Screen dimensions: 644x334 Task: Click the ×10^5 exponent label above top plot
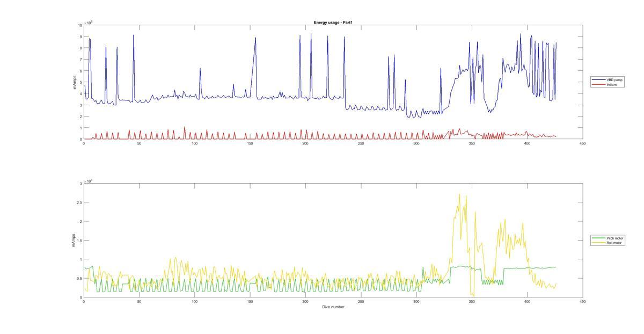(x=89, y=22)
